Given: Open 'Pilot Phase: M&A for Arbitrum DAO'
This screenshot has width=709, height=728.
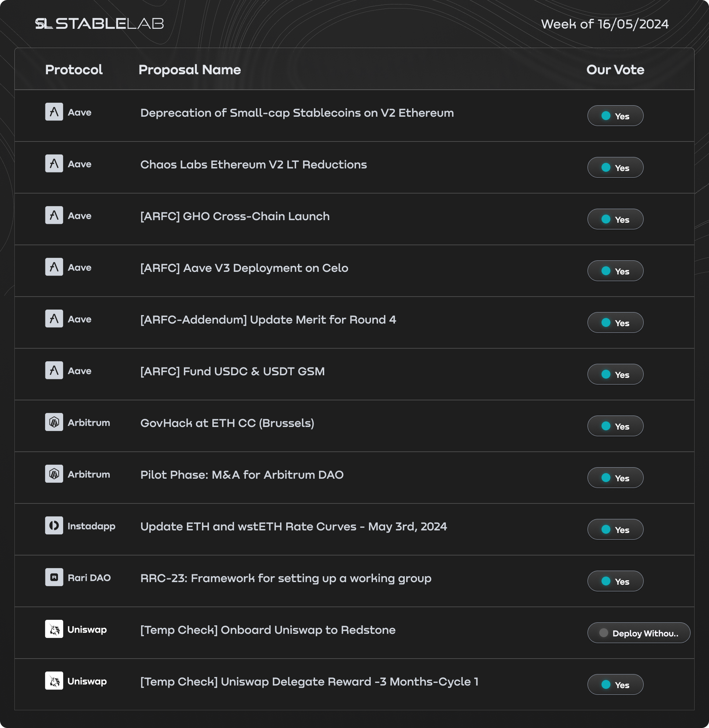Looking at the screenshot, I should [x=242, y=475].
